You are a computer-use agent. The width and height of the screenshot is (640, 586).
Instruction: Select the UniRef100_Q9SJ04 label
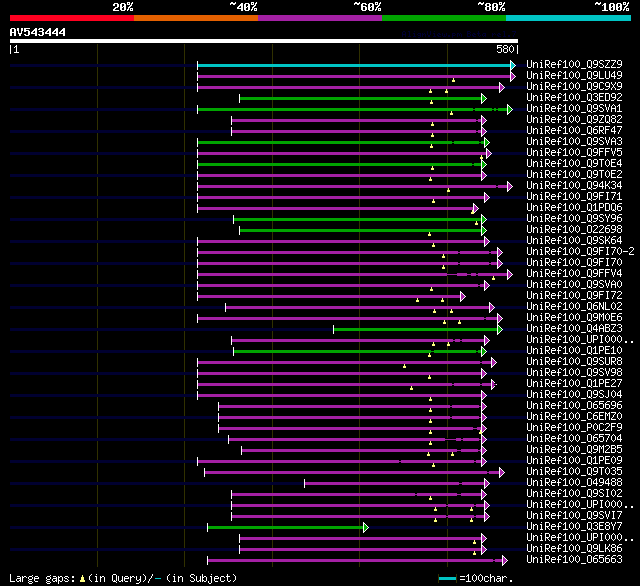574,395
